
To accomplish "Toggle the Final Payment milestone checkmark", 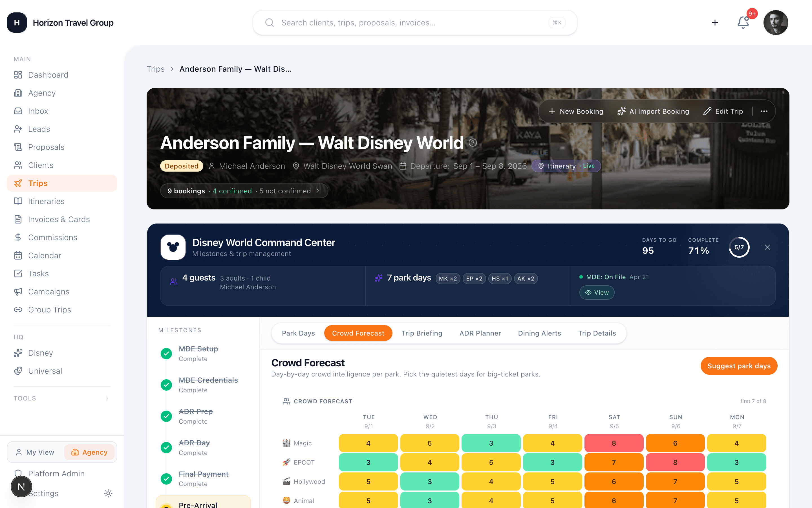I will coord(166,478).
